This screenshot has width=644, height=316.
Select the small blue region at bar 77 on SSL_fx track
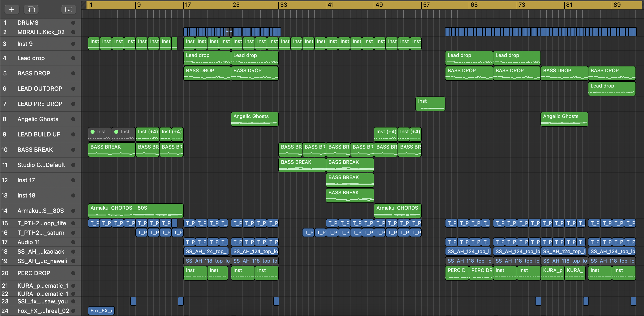click(x=538, y=301)
